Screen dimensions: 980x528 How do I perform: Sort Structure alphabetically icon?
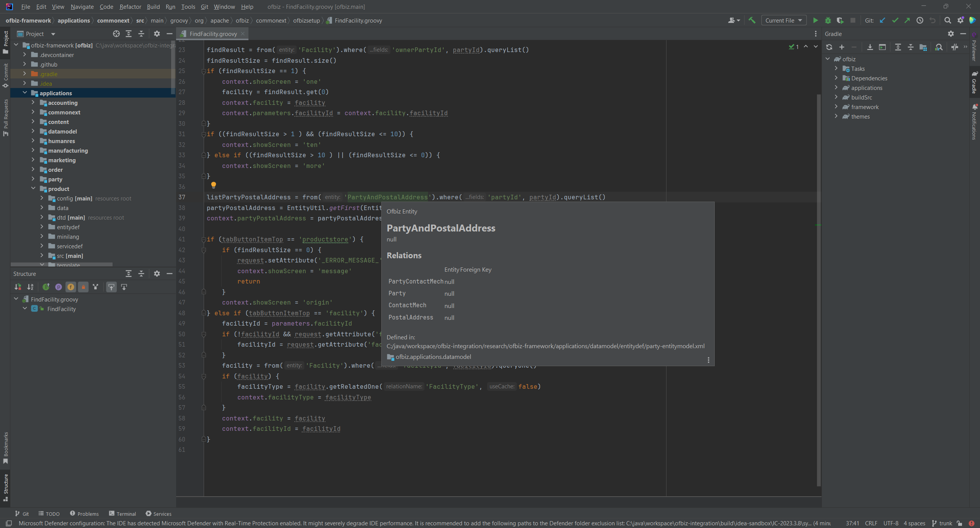coord(30,287)
